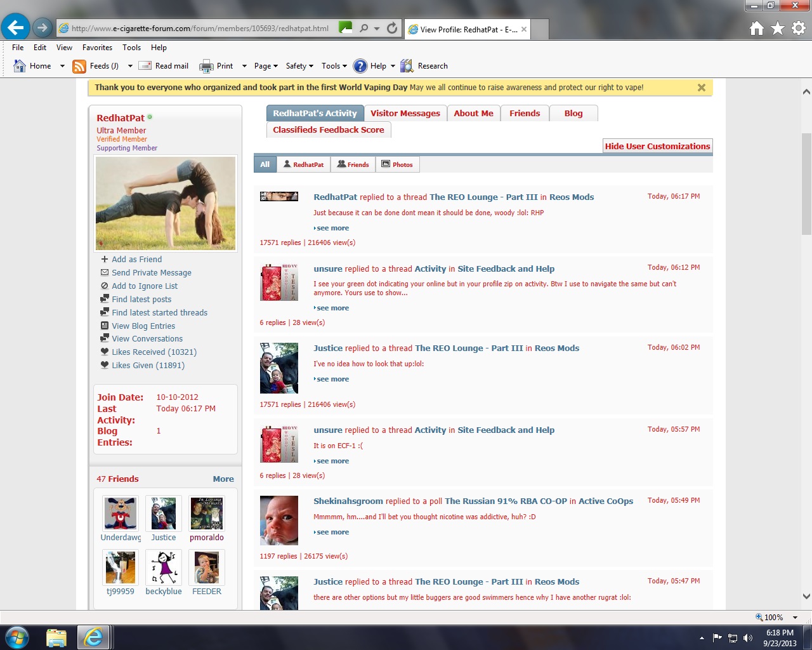Open the zoom level dropdown arrow

click(x=795, y=618)
